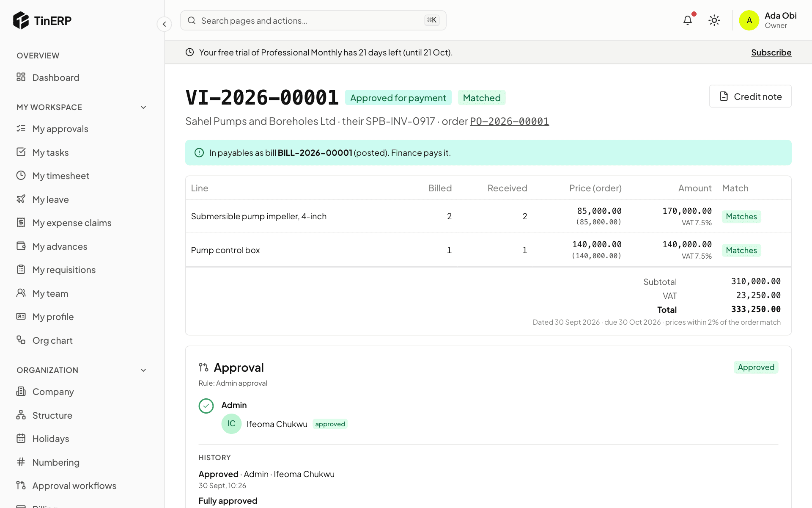Toggle light/dark theme sun icon
This screenshot has width=812, height=508.
pyautogui.click(x=714, y=20)
